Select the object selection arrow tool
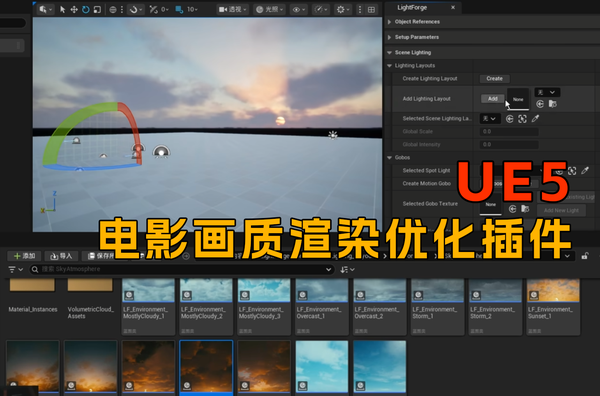600x396 pixels. coord(62,10)
